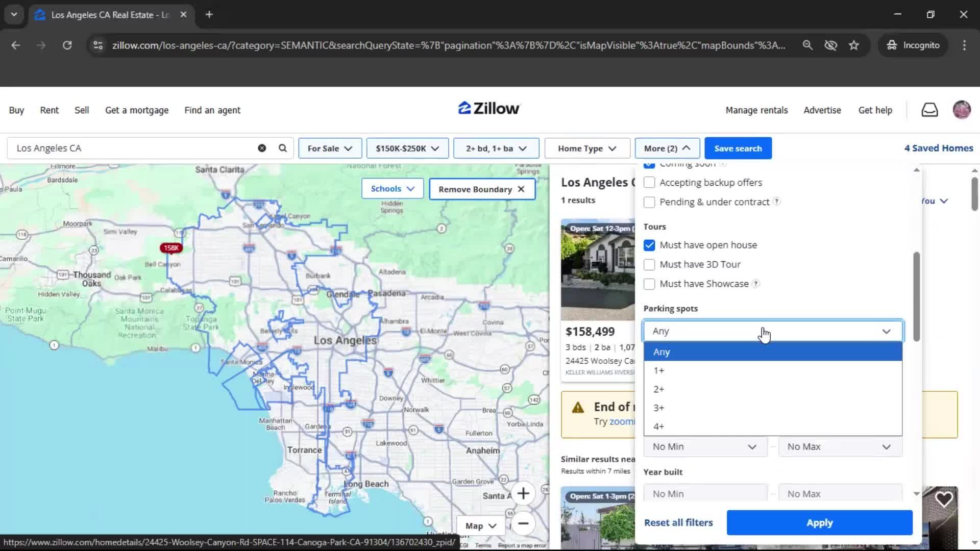Open the Schools dropdown
The image size is (980, 551).
392,188
